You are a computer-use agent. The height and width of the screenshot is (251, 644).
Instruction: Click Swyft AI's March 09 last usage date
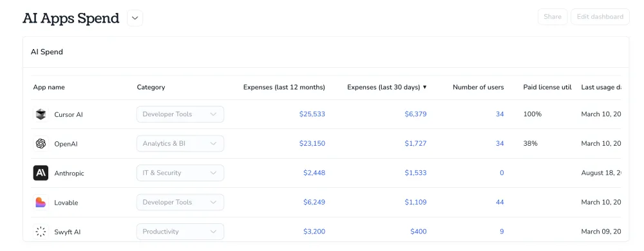(x=601, y=231)
